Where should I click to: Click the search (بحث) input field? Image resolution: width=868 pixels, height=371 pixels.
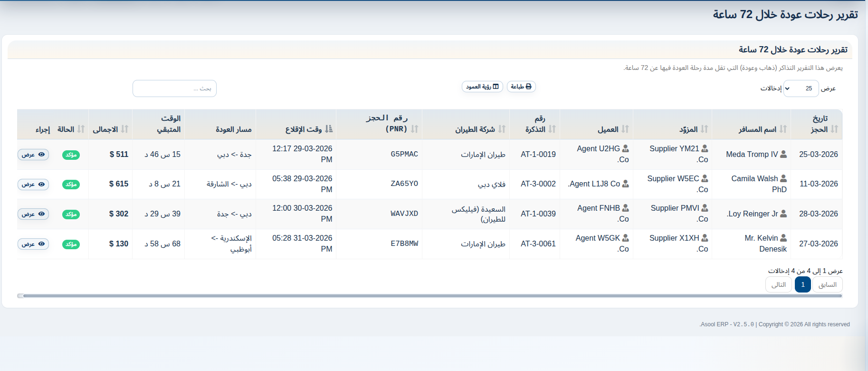click(x=174, y=88)
